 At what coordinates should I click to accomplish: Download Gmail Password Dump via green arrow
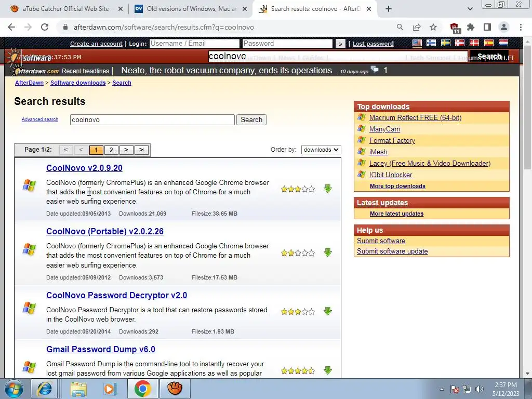[x=327, y=370]
